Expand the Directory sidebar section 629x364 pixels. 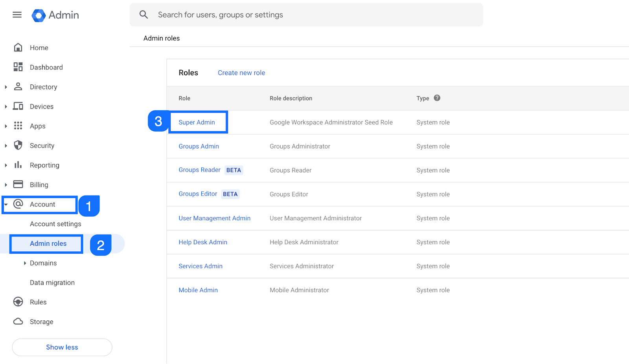coord(6,86)
